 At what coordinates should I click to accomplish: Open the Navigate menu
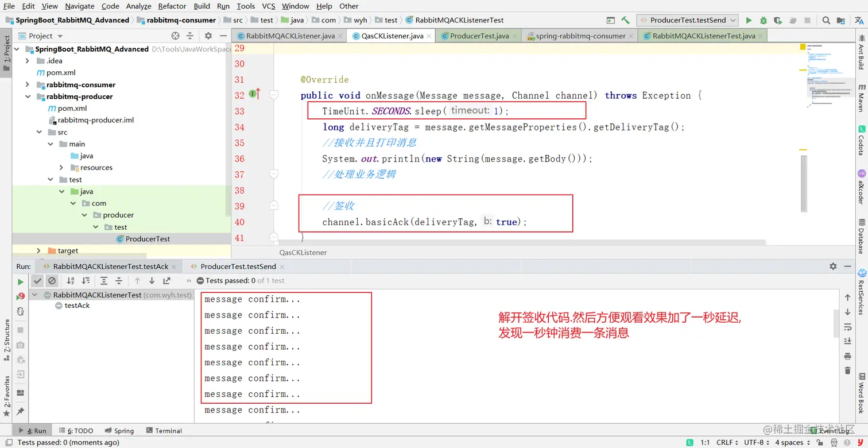coord(80,6)
